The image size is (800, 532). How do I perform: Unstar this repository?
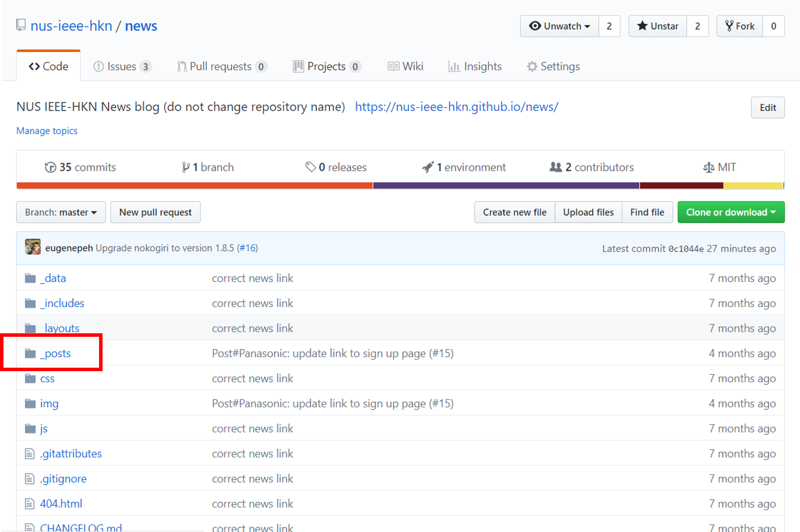click(x=658, y=26)
